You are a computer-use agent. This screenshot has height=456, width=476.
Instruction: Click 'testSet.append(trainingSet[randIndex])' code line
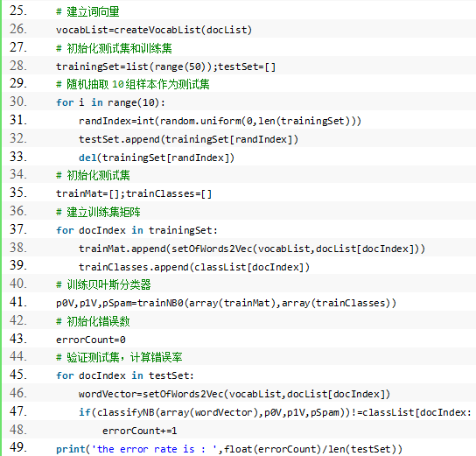(188, 139)
